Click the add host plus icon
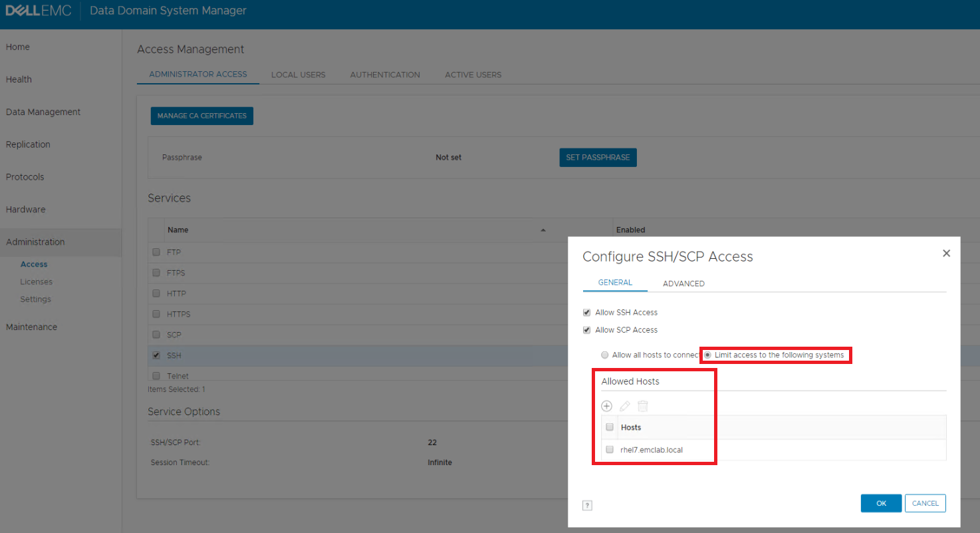The width and height of the screenshot is (980, 533). click(606, 406)
